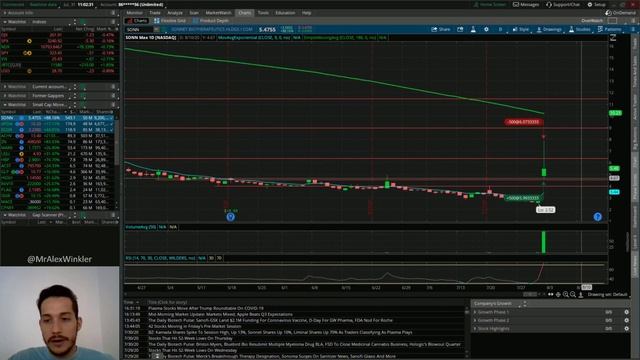The width and height of the screenshot is (640, 360).
Task: Open chart settings gear icon
Action: (x=486, y=29)
